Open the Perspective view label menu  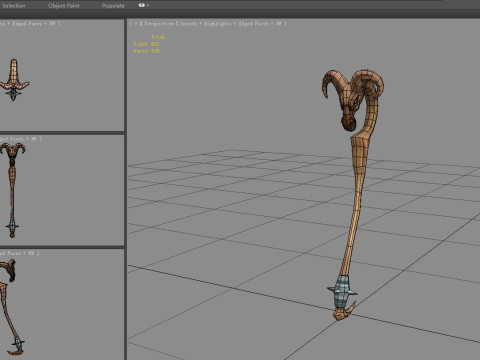click(159, 24)
